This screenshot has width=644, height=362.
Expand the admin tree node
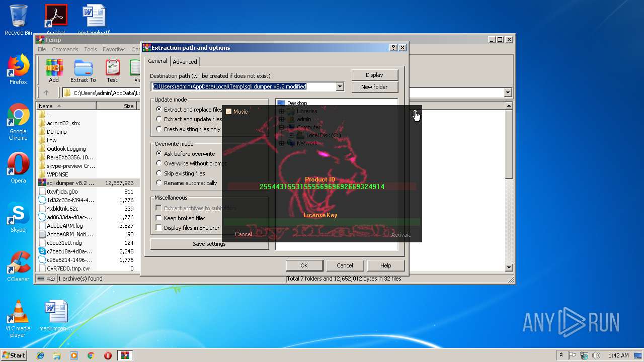click(x=281, y=119)
